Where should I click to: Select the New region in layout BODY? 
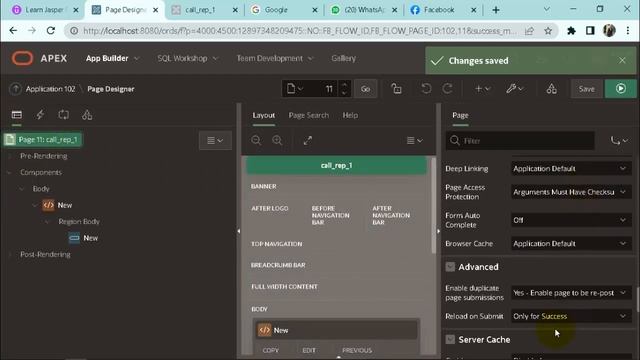tap(336, 330)
